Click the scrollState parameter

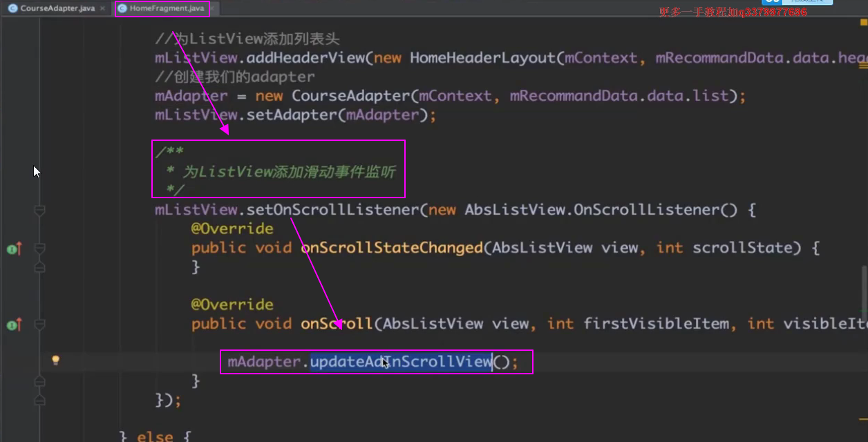pyautogui.click(x=743, y=247)
